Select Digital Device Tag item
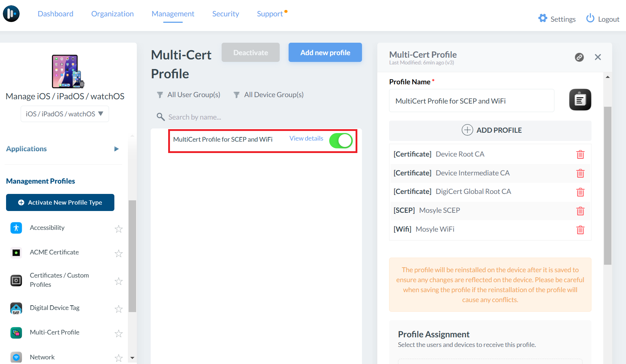Image resolution: width=626 pixels, height=364 pixels. click(55, 308)
